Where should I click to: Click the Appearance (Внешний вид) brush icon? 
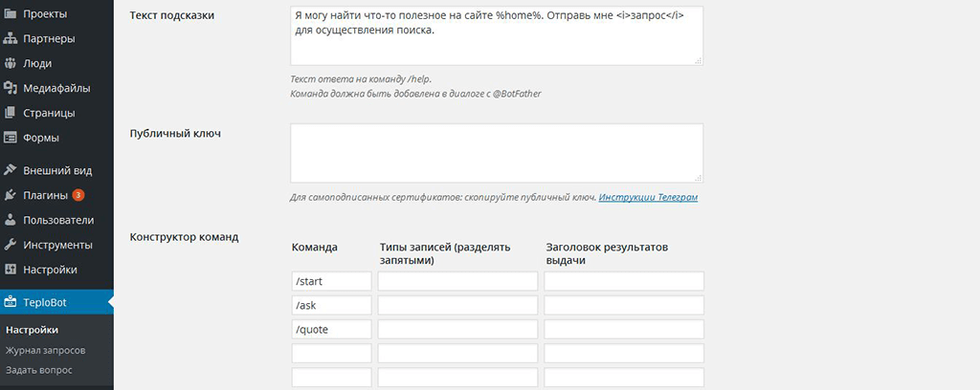tap(10, 170)
